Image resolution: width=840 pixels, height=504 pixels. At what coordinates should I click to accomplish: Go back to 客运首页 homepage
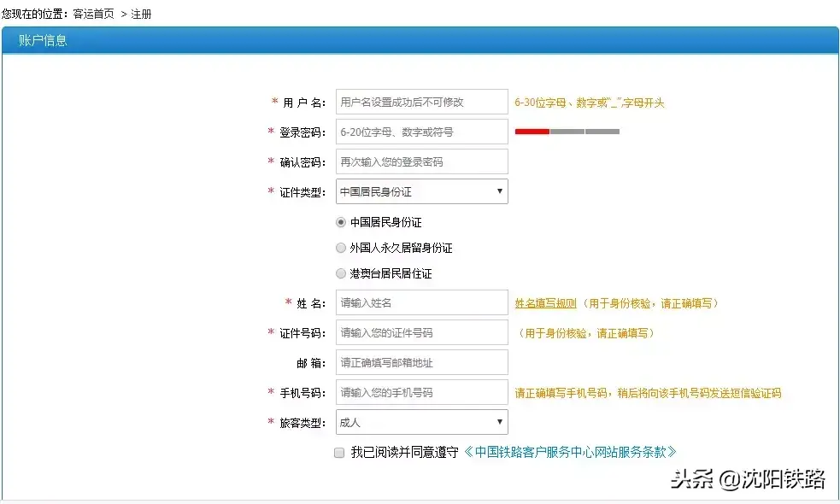[x=91, y=14]
